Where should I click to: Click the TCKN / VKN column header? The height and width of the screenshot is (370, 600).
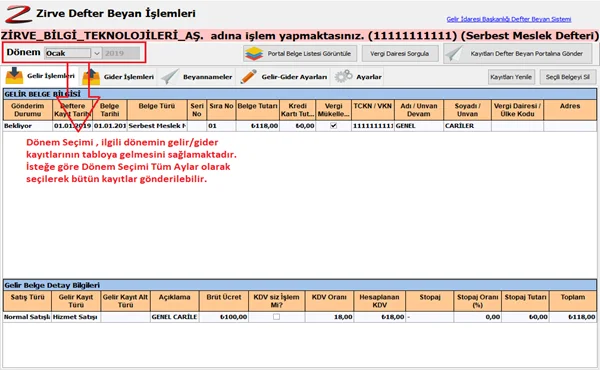(373, 110)
